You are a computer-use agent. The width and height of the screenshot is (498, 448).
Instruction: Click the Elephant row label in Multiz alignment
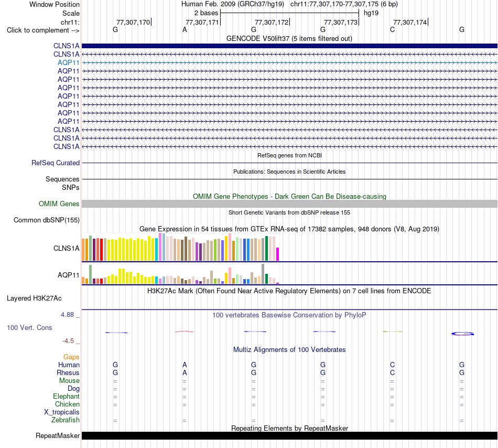[66, 396]
